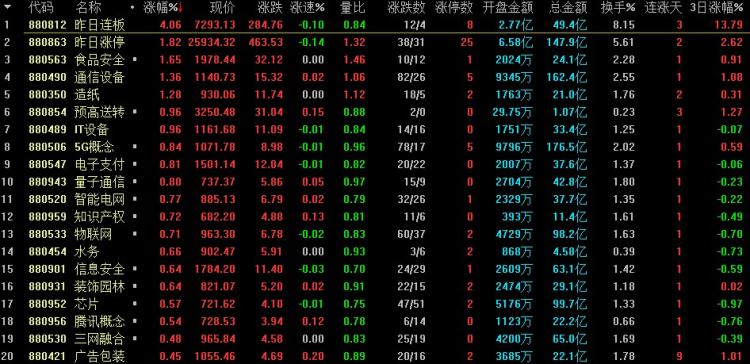Click the 开盘金额 column header
This screenshot has height=364, width=750.
point(507,7)
